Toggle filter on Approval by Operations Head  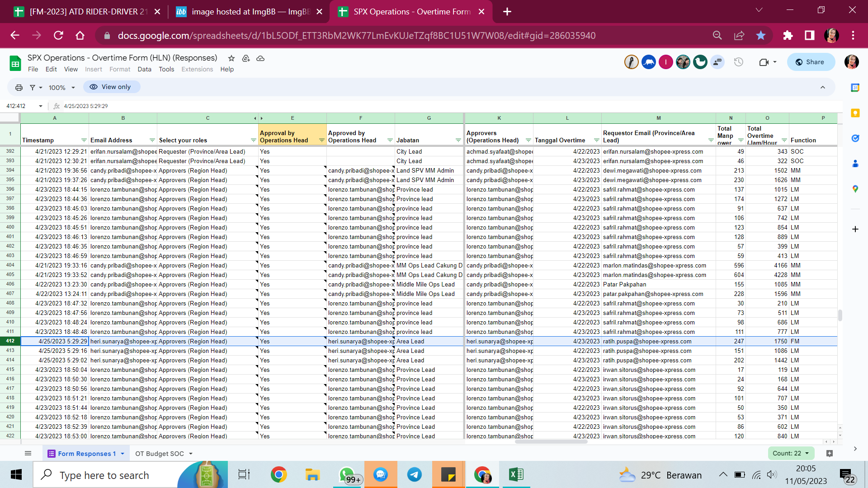tap(321, 141)
